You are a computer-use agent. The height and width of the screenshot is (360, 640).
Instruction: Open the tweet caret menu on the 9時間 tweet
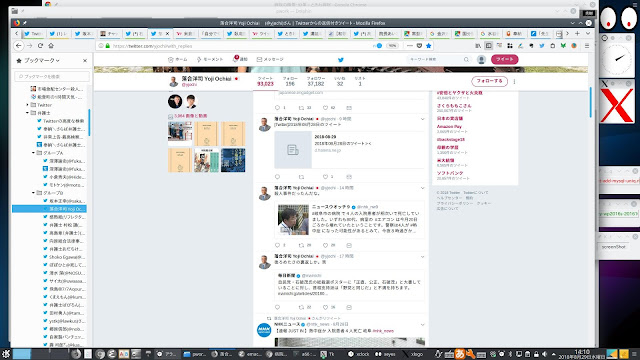coord(422,119)
